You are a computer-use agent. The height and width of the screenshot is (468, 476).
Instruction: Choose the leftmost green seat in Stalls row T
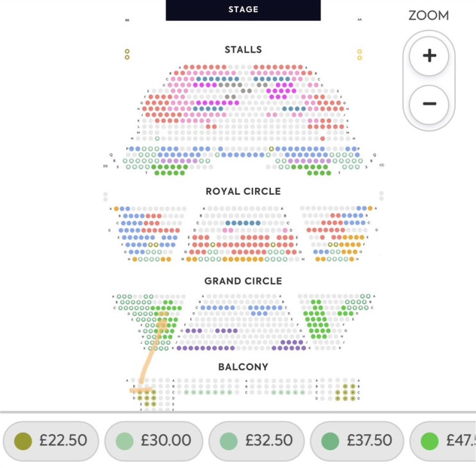(x=157, y=173)
